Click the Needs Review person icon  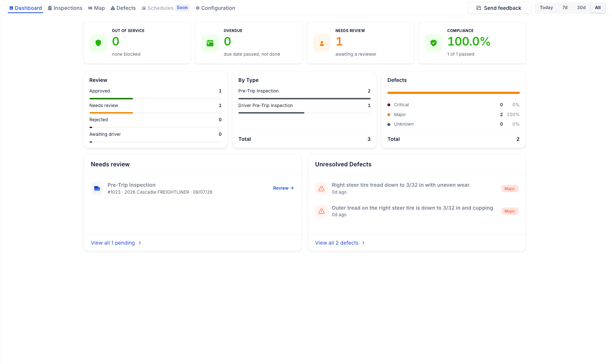pos(322,43)
